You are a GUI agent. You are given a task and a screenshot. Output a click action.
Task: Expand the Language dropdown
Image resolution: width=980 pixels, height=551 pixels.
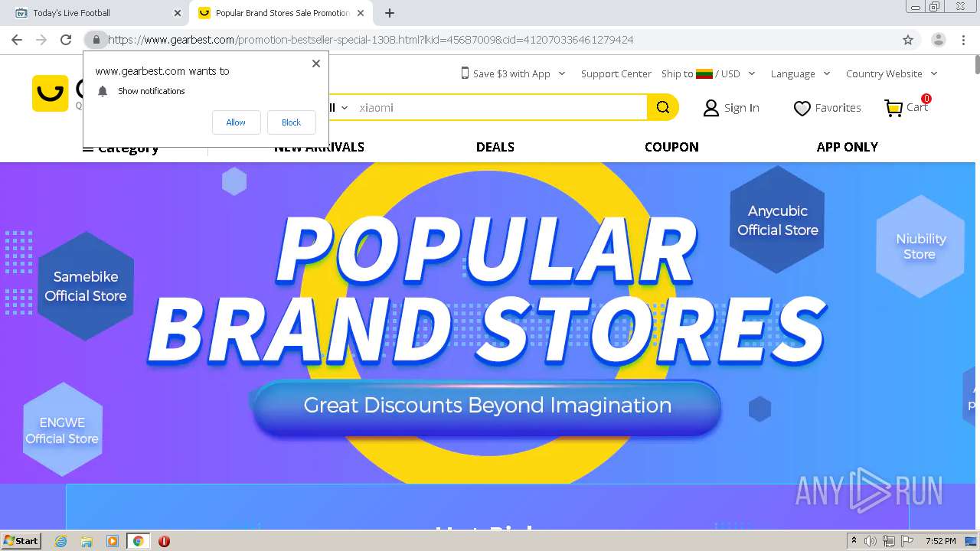(x=827, y=73)
